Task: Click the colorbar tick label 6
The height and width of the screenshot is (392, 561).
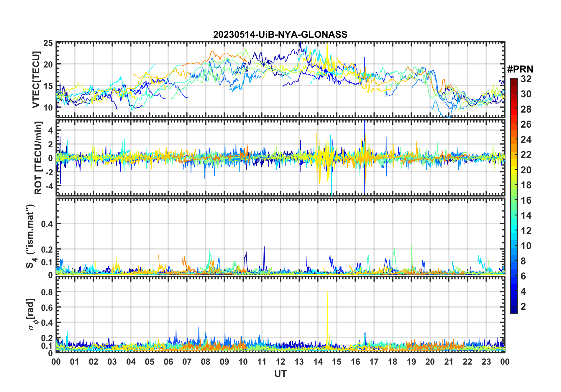Action: coord(523,276)
